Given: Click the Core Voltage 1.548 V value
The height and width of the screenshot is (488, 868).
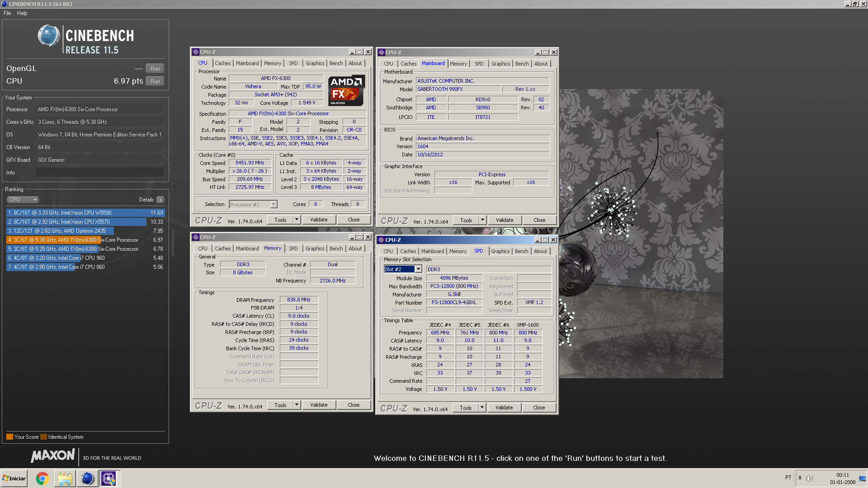Looking at the screenshot, I should click(307, 103).
